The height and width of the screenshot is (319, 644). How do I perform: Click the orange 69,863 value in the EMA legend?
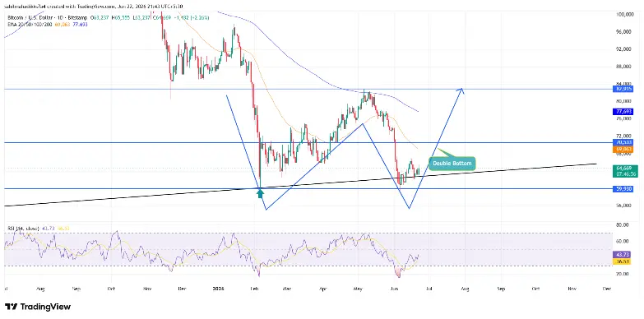[x=63, y=24]
